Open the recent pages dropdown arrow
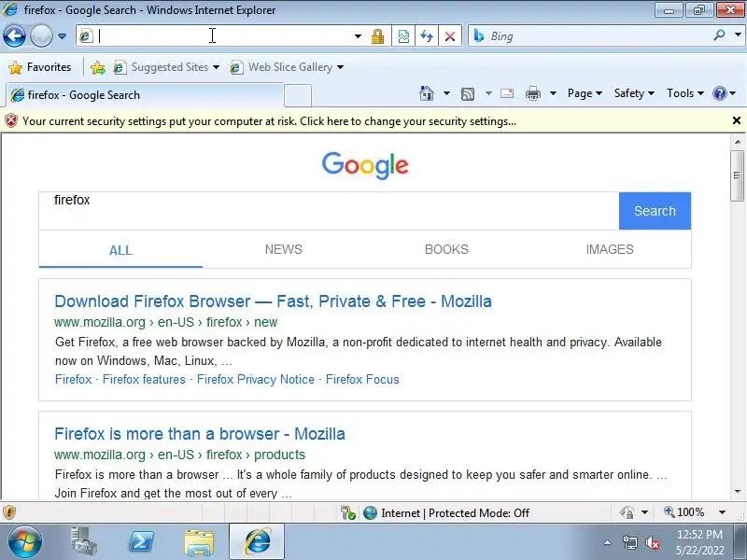 (62, 36)
